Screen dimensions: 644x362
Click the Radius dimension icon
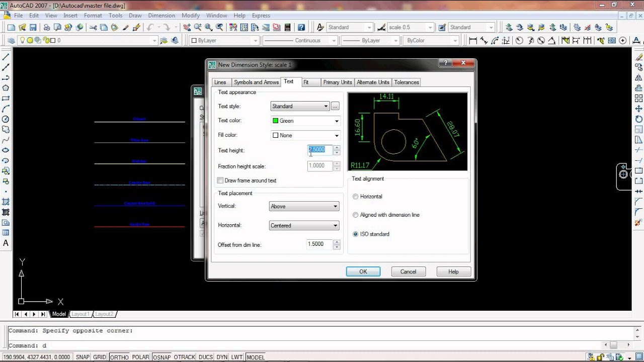point(519,41)
